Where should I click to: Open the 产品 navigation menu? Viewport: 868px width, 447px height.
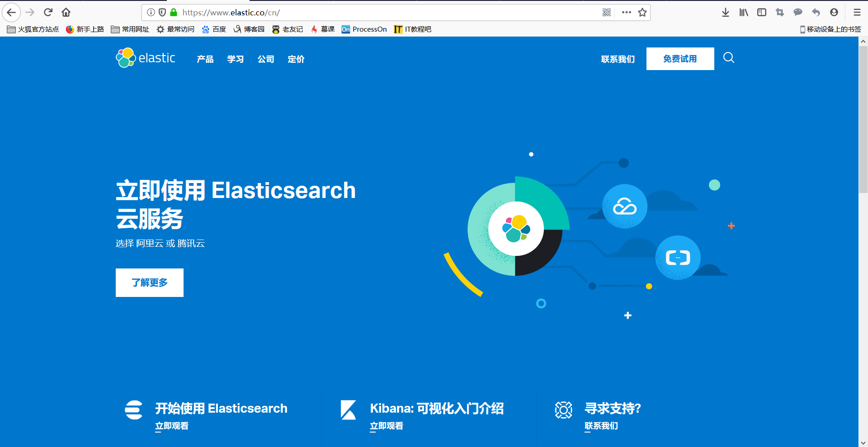pos(204,59)
